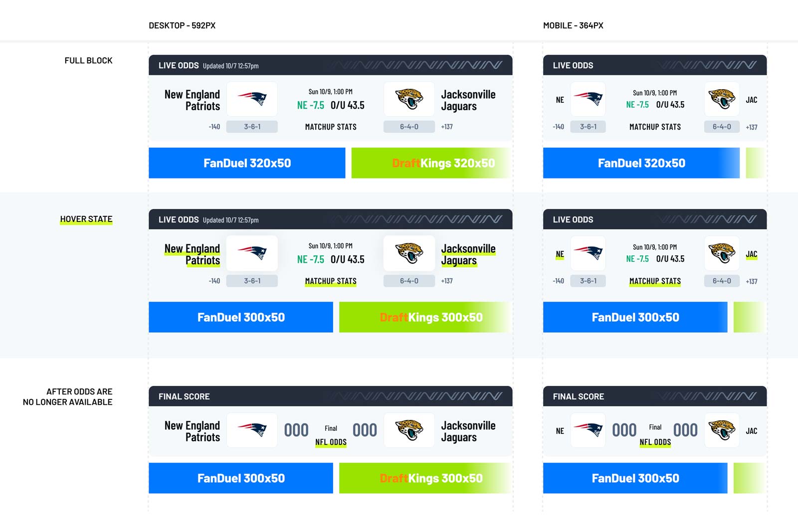Follow the NFL Odds link in the mobile Final Score block

coord(655,442)
